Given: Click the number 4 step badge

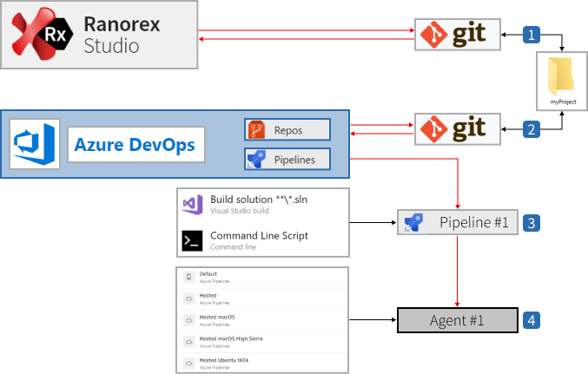Looking at the screenshot, I should coord(532,320).
